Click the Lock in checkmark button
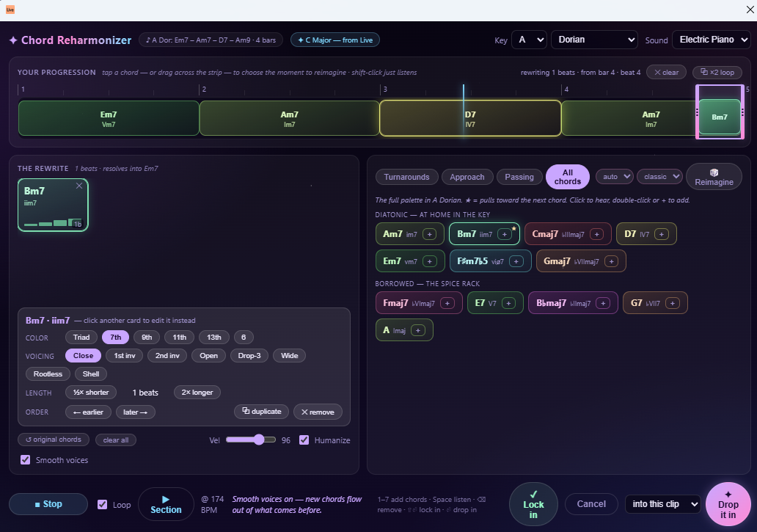Screen dimensions: 757x532 (x=533, y=505)
